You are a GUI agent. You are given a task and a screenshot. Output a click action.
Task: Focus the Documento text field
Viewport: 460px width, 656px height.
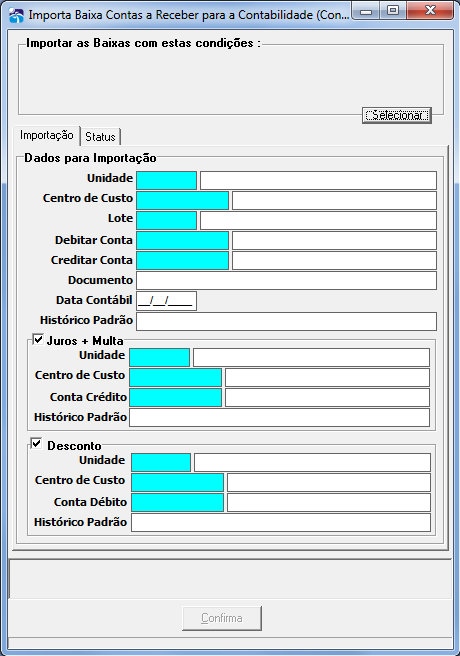coord(286,281)
